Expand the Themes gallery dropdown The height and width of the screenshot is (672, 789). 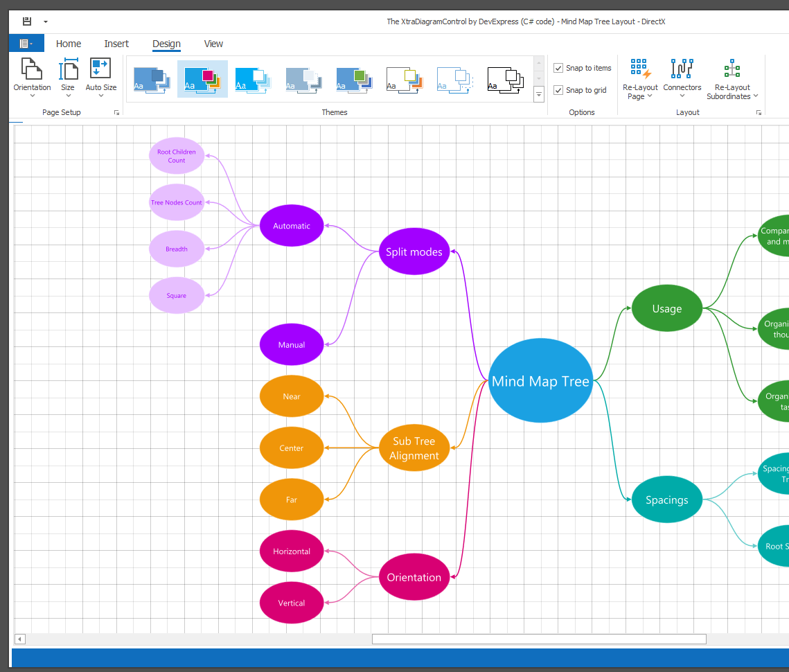tap(539, 94)
